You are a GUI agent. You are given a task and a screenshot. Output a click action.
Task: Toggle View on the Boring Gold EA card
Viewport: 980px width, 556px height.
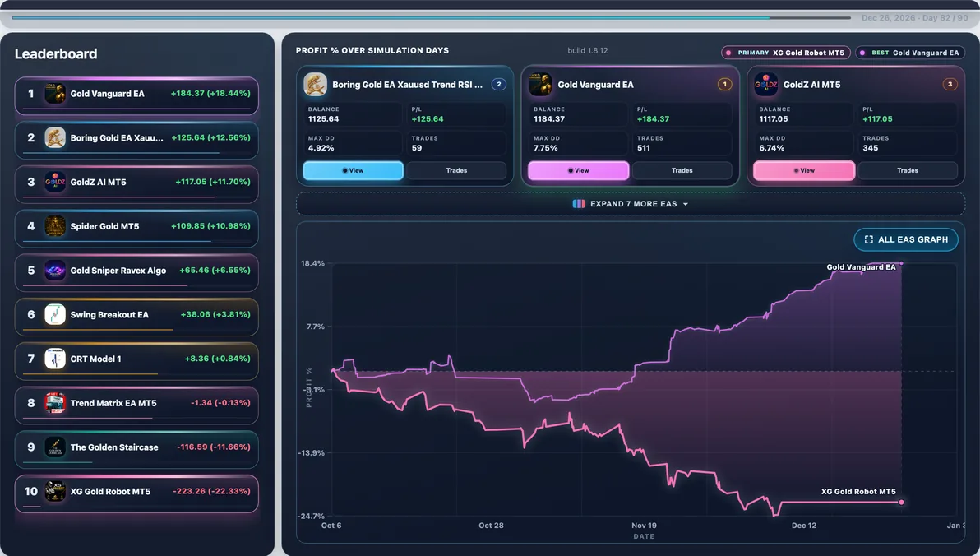354,170
